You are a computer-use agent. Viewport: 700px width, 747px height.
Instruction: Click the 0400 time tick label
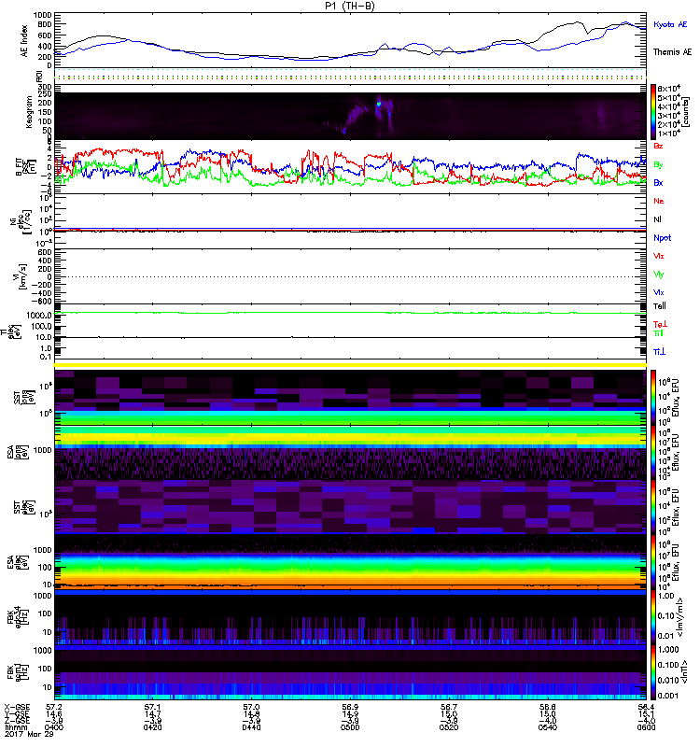(53, 727)
